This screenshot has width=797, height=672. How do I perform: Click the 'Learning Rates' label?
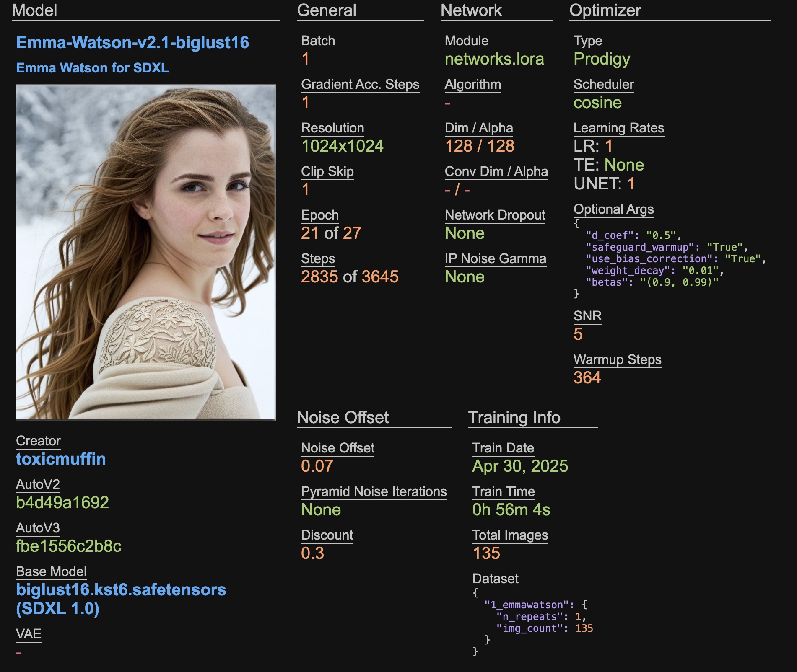click(x=619, y=128)
